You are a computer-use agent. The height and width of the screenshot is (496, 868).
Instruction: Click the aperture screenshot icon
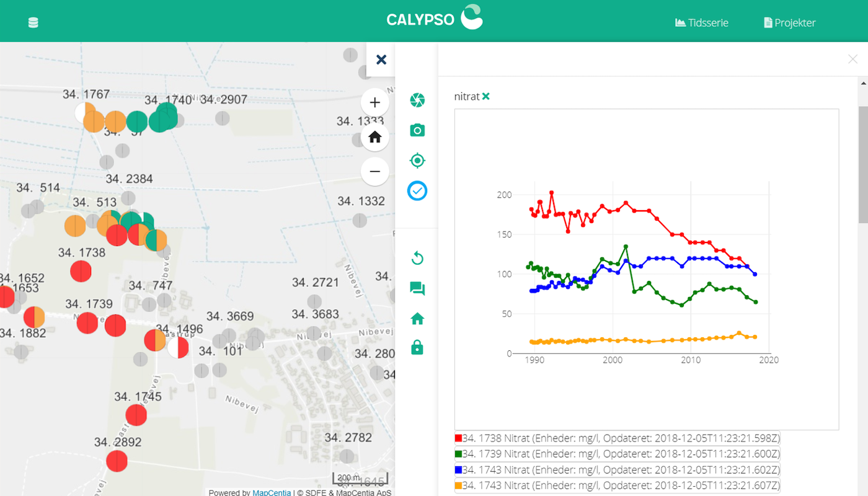point(417,100)
